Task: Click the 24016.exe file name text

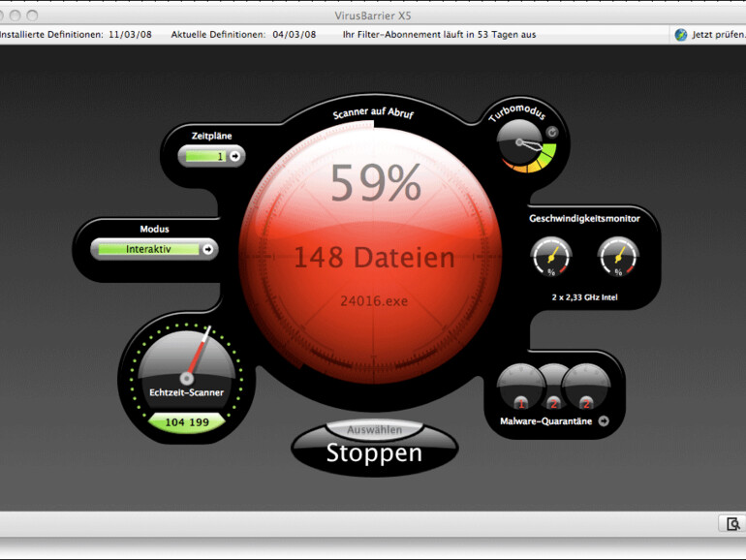Action: (x=374, y=300)
